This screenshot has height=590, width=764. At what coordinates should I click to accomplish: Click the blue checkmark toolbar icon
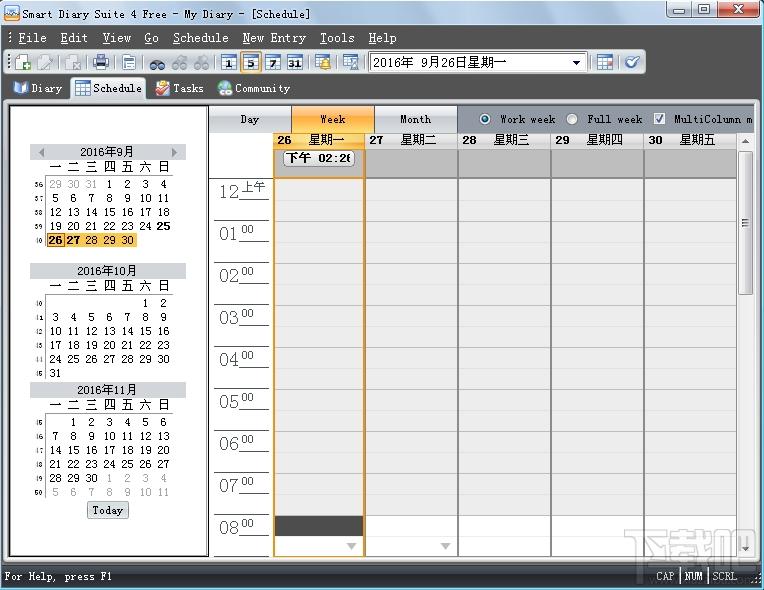coord(632,62)
